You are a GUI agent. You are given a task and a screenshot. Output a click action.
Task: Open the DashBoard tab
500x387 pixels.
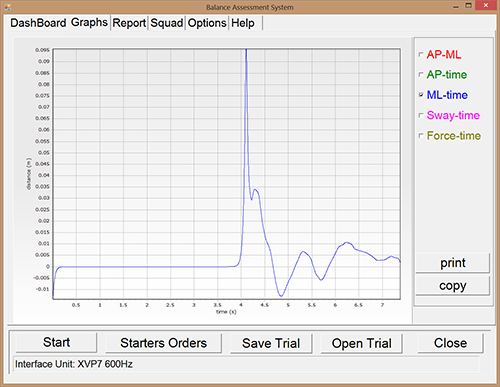click(38, 23)
